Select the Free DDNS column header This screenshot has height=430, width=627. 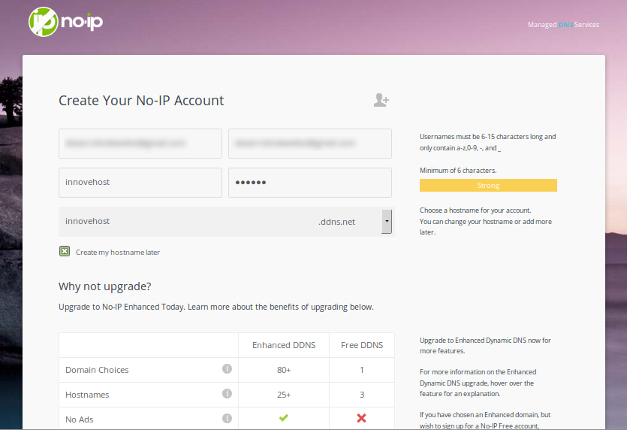point(361,345)
